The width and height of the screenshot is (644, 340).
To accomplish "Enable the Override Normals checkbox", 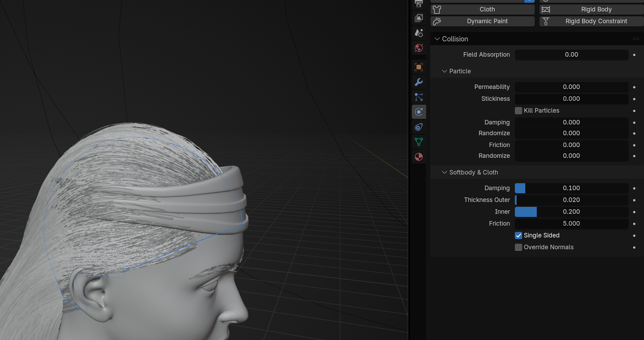I will click(x=518, y=247).
